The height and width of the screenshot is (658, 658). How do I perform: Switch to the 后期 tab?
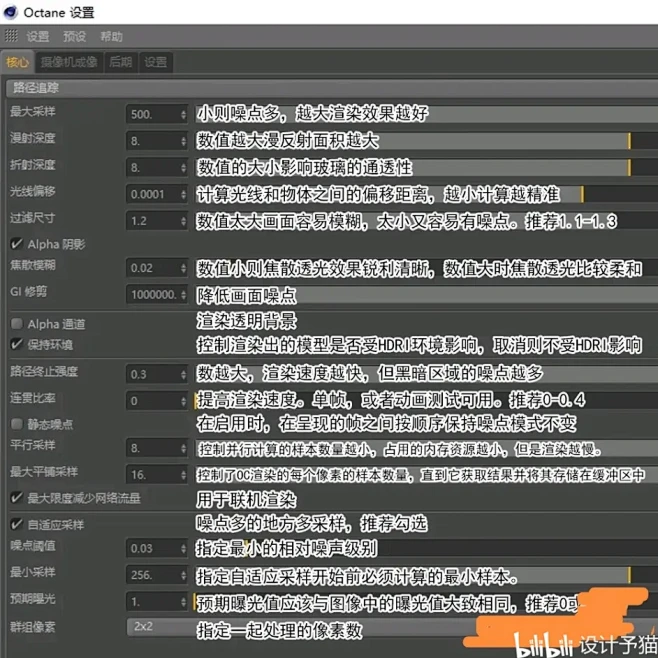pyautogui.click(x=121, y=62)
